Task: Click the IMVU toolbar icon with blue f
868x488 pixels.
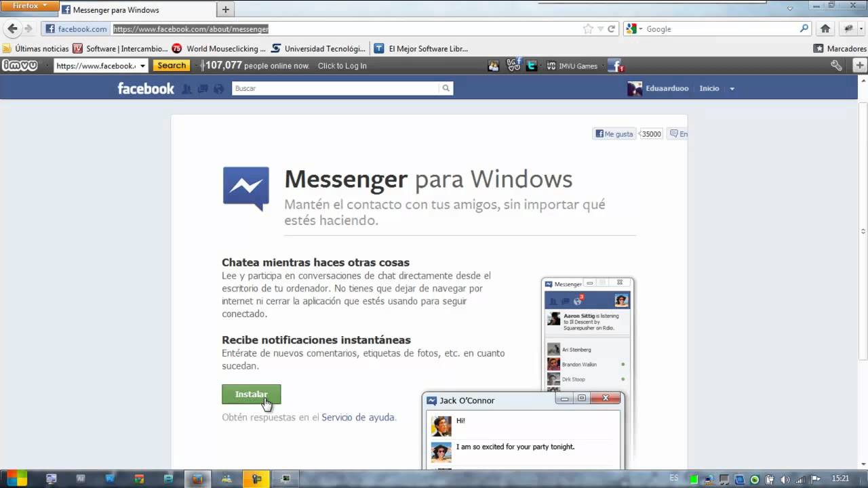Action: click(513, 65)
